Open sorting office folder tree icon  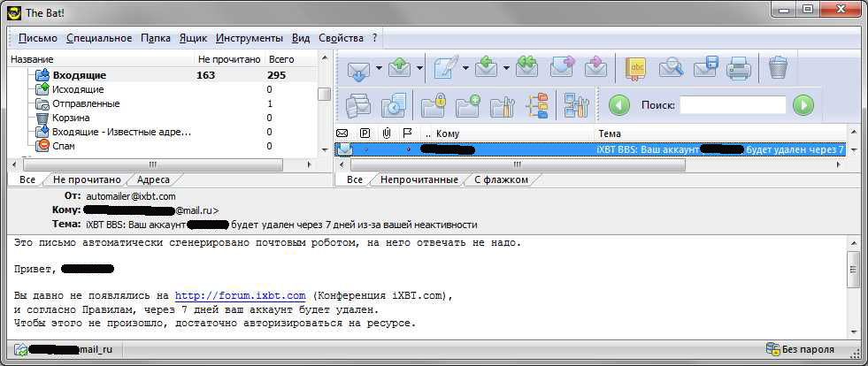[537, 105]
